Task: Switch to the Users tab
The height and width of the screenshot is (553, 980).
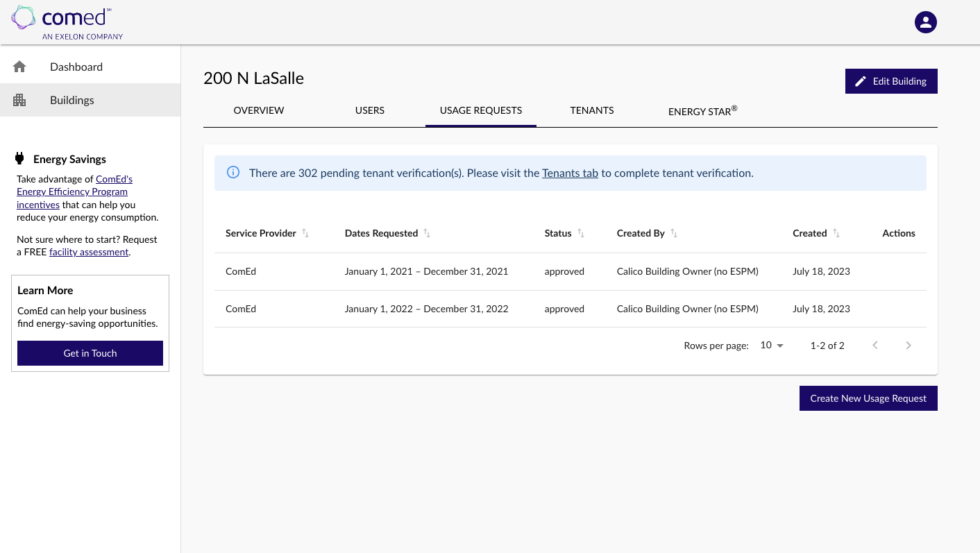Action: point(370,110)
